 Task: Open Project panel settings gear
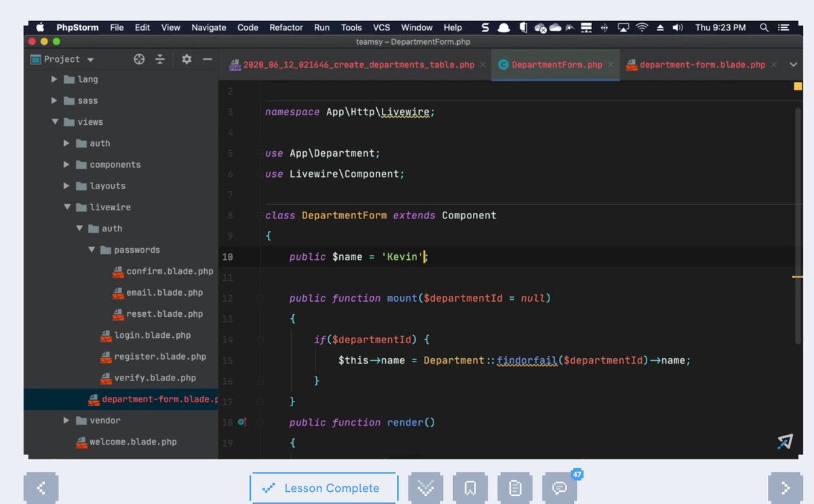[x=187, y=59]
